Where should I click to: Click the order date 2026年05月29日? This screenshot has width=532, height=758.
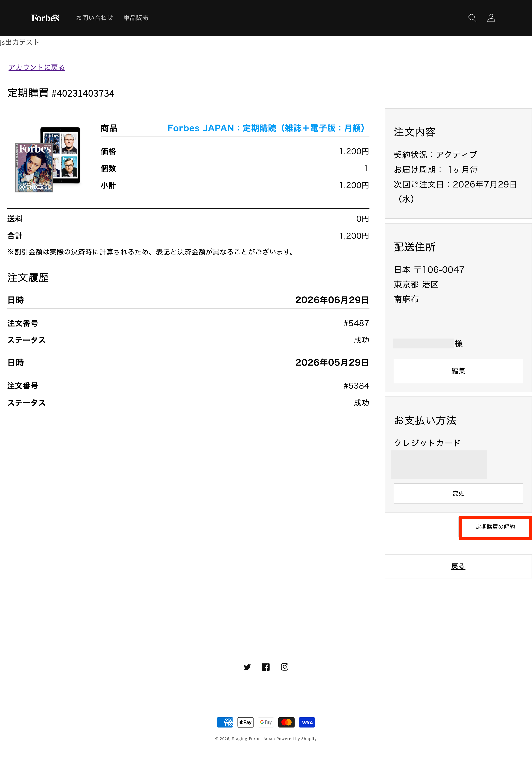[x=332, y=363]
